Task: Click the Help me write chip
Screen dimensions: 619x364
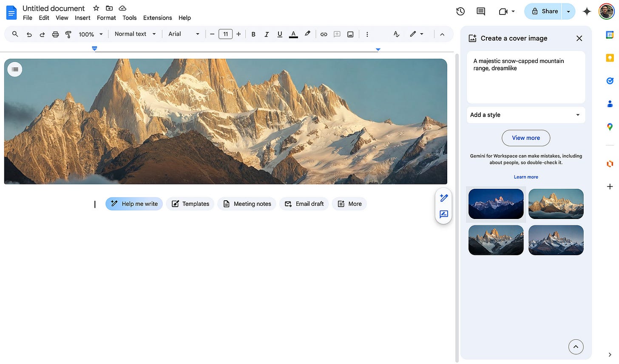Action: tap(134, 204)
